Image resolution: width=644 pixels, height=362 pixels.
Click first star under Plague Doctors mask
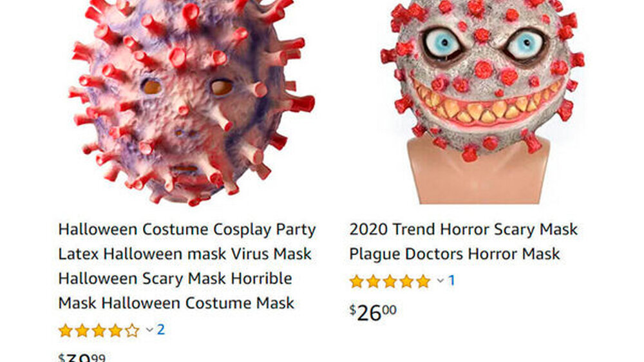click(x=356, y=281)
